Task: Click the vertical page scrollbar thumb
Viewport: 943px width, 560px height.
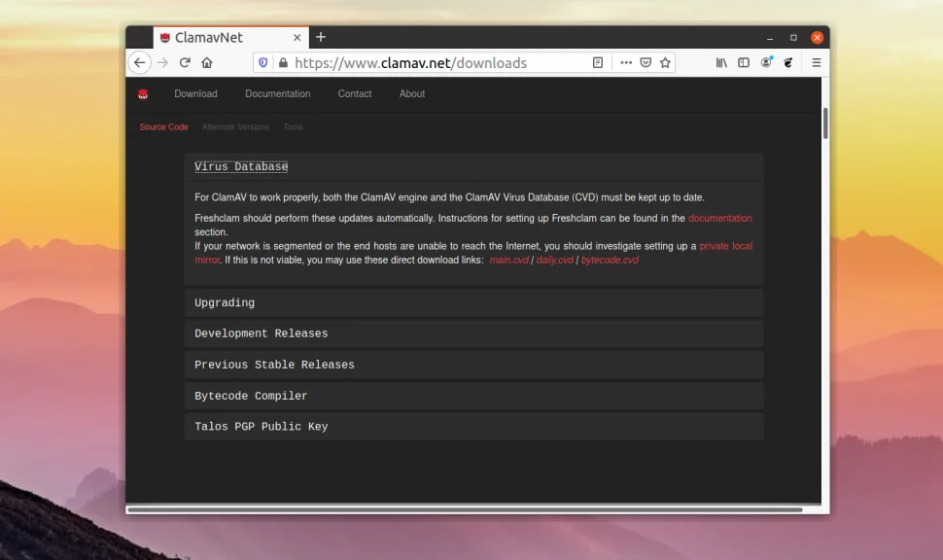Action: (825, 123)
